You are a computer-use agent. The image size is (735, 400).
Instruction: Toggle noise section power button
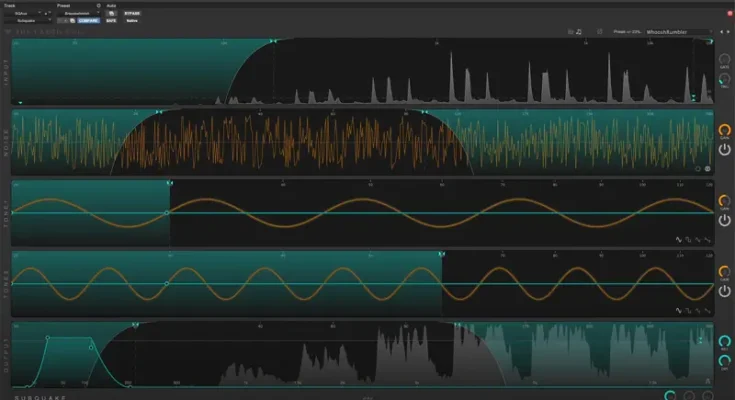coord(725,150)
